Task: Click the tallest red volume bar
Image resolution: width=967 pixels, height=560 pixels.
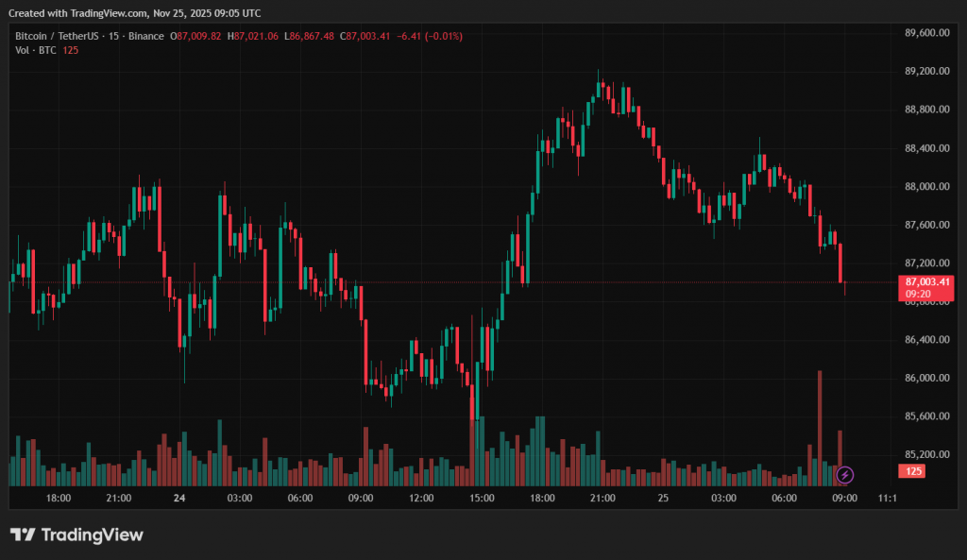Action: 819,425
